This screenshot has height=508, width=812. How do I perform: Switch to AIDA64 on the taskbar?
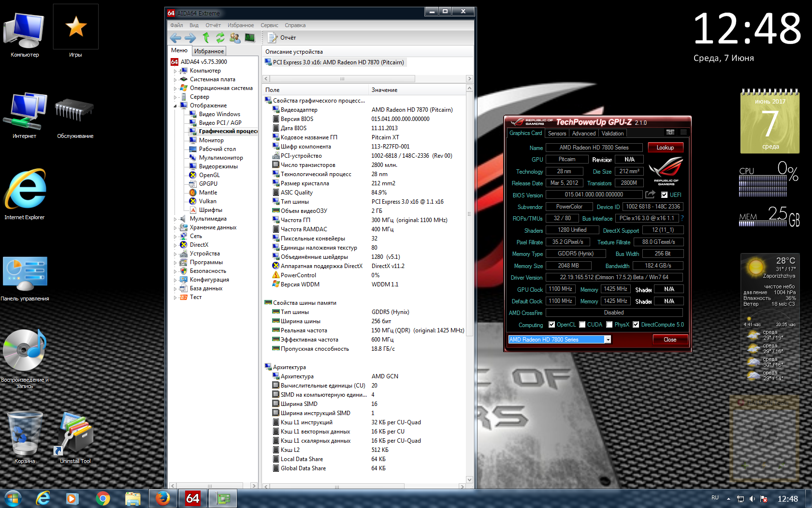192,498
